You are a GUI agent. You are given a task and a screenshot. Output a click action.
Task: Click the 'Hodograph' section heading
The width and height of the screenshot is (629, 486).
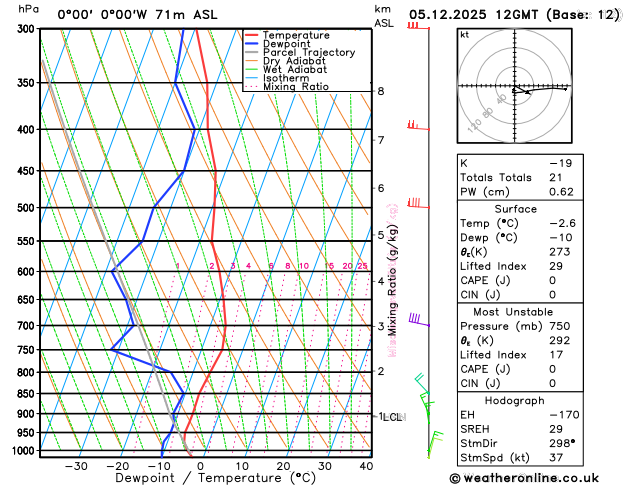tap(514, 401)
